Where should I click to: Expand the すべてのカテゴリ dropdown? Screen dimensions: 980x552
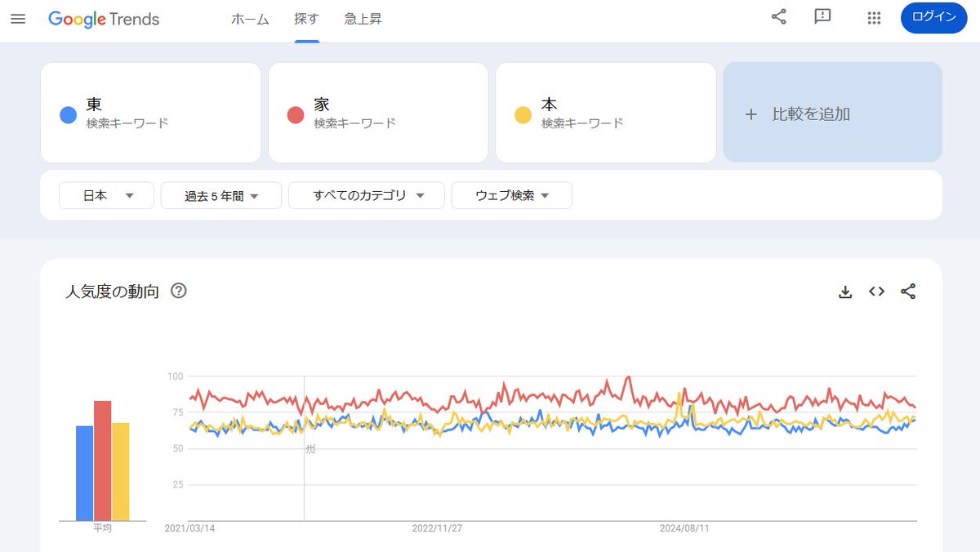coord(367,196)
